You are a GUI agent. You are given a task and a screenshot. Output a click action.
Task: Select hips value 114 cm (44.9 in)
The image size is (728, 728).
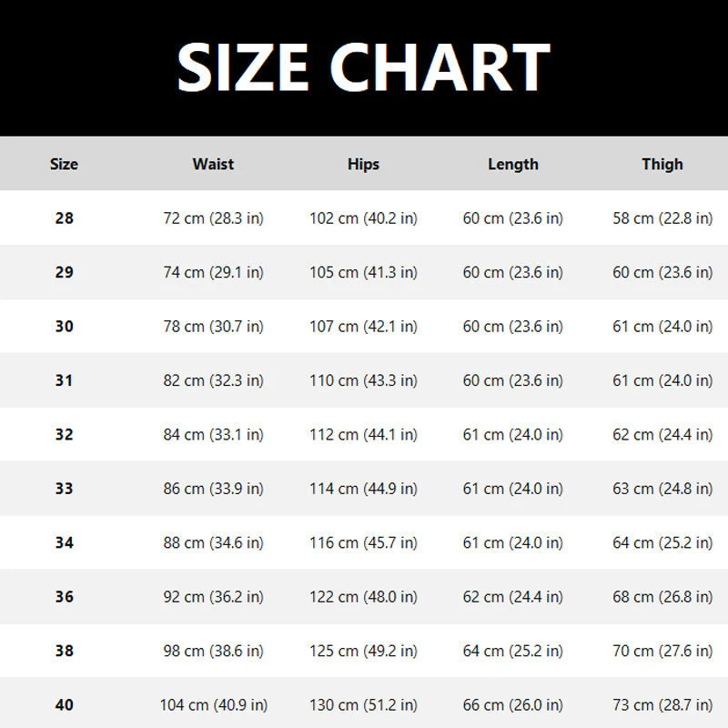pos(363,489)
